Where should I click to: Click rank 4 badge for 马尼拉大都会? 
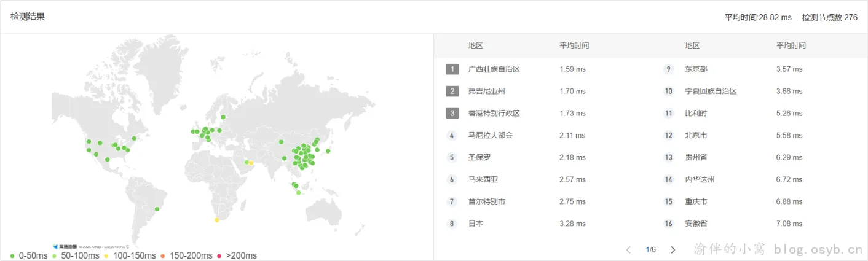point(452,136)
